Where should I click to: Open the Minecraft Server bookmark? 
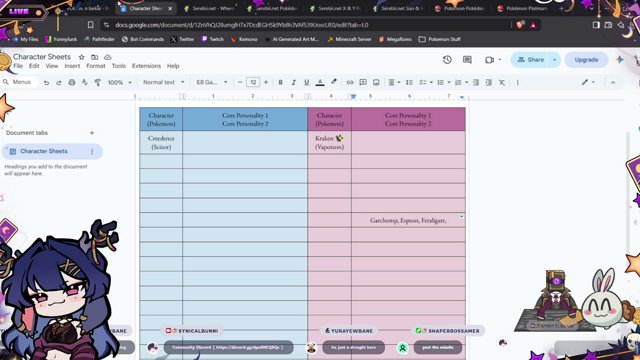[349, 39]
